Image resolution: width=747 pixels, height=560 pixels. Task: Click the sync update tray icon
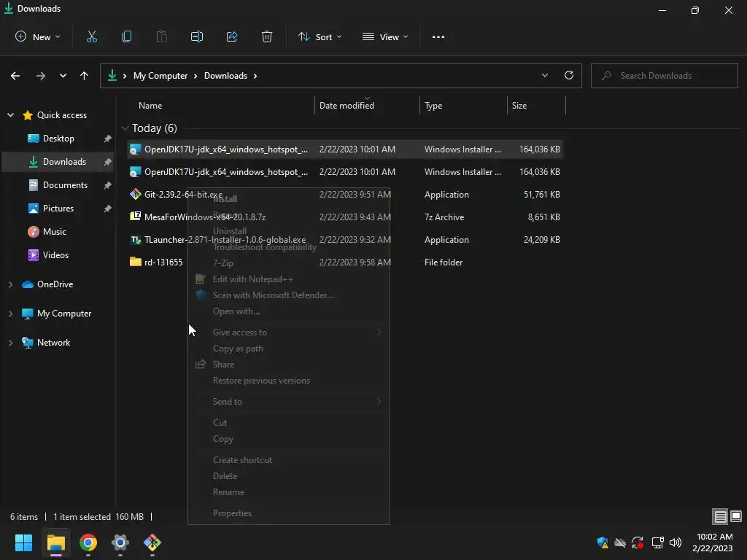tap(638, 542)
